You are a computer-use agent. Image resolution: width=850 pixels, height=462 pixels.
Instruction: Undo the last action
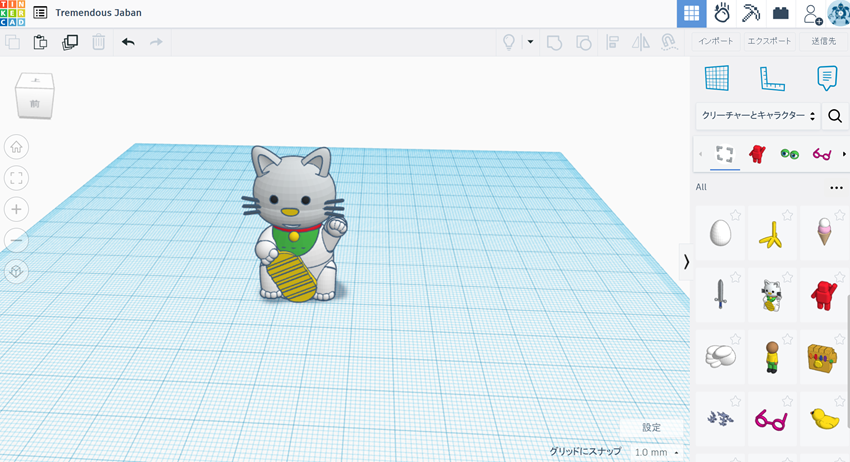(x=128, y=42)
